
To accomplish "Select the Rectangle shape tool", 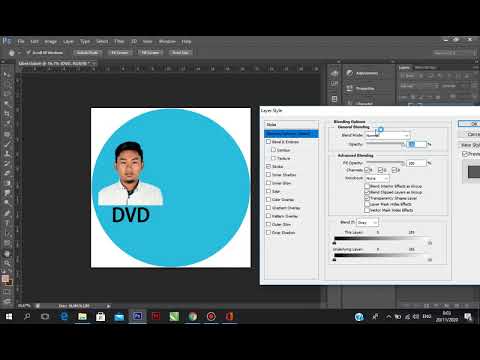I will tap(7, 243).
